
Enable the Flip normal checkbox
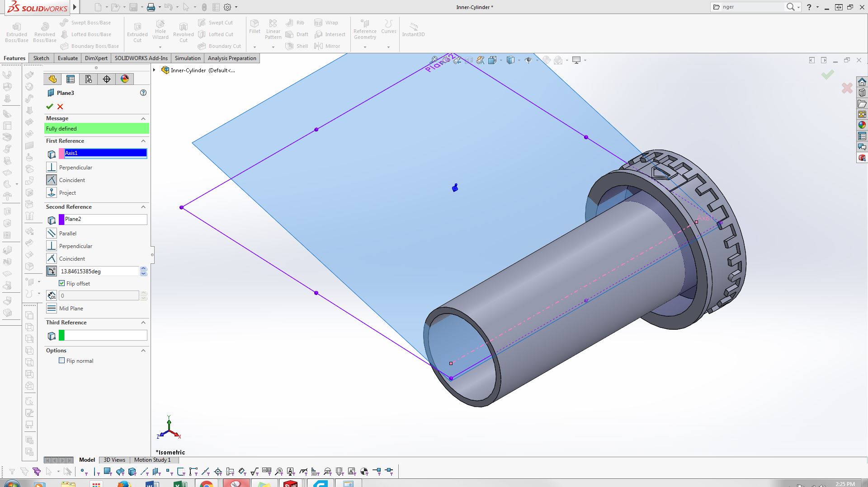[x=62, y=361]
